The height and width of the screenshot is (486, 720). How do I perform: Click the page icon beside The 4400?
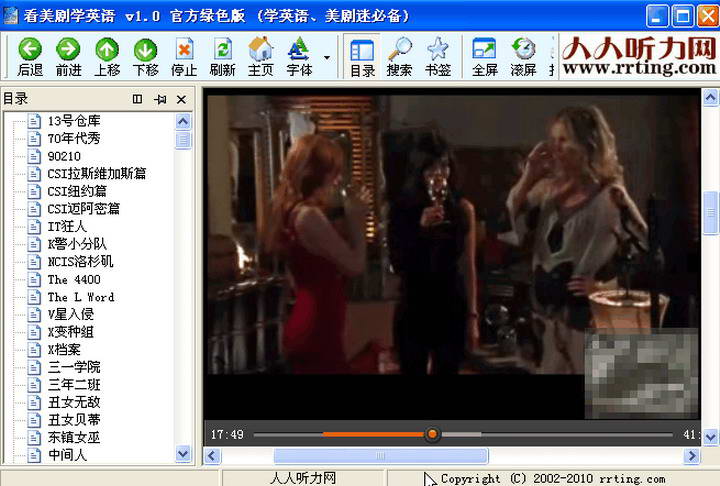[x=34, y=279]
